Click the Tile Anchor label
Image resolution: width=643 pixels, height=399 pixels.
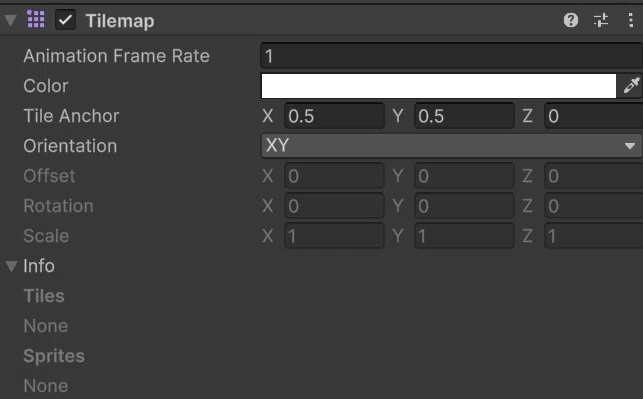click(x=71, y=116)
